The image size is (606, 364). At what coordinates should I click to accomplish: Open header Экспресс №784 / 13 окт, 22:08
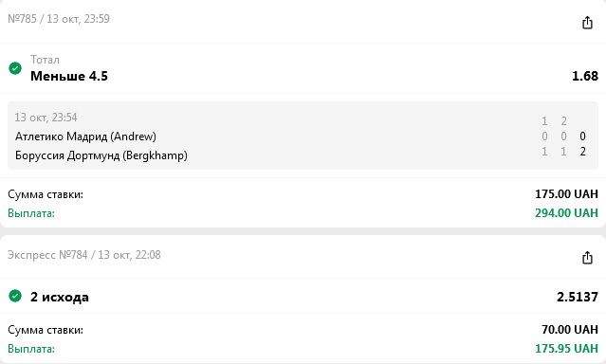[x=83, y=255]
